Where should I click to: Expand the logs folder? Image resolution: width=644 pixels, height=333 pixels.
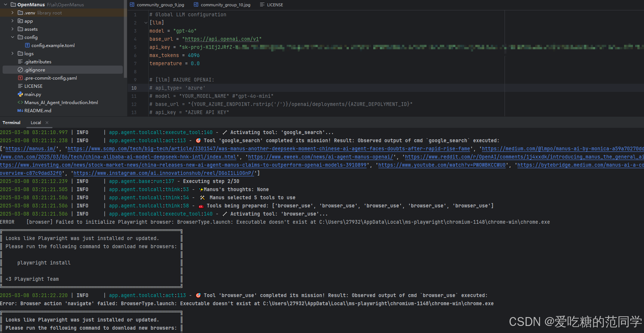coord(13,54)
